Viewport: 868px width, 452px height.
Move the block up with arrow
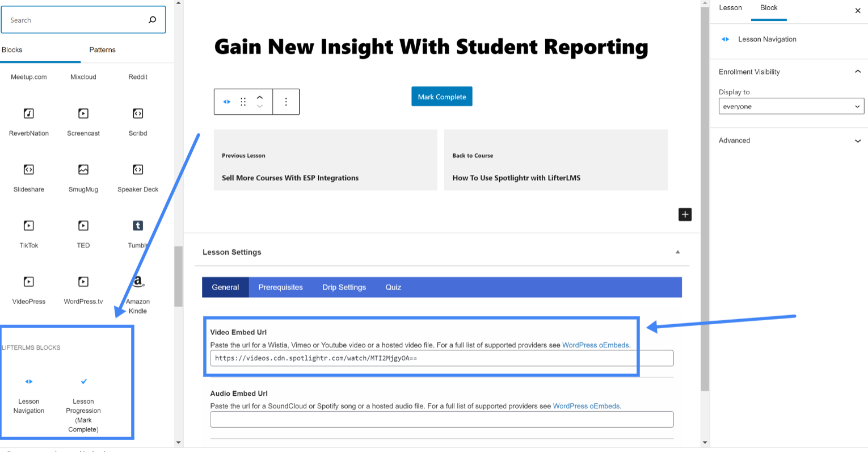click(x=260, y=97)
